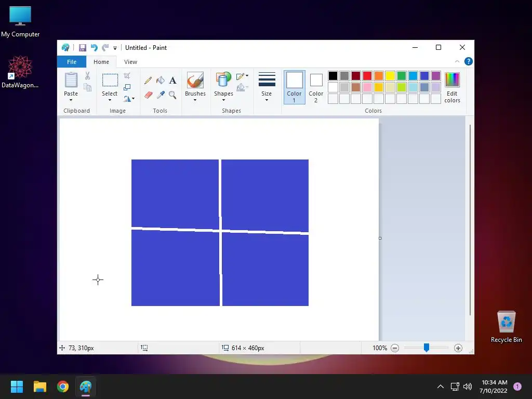The width and height of the screenshot is (532, 399).
Task: Open the Windows Start menu
Action: (x=17, y=387)
